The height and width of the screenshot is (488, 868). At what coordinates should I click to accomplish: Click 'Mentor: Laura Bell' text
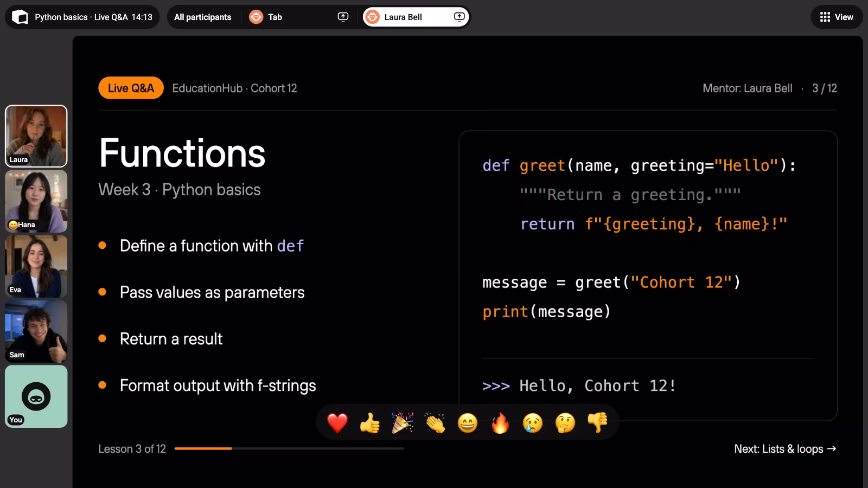click(747, 88)
